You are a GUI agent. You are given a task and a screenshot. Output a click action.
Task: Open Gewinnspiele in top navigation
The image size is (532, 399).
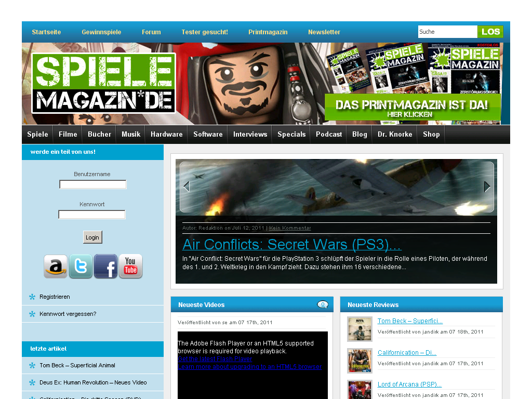pos(101,32)
